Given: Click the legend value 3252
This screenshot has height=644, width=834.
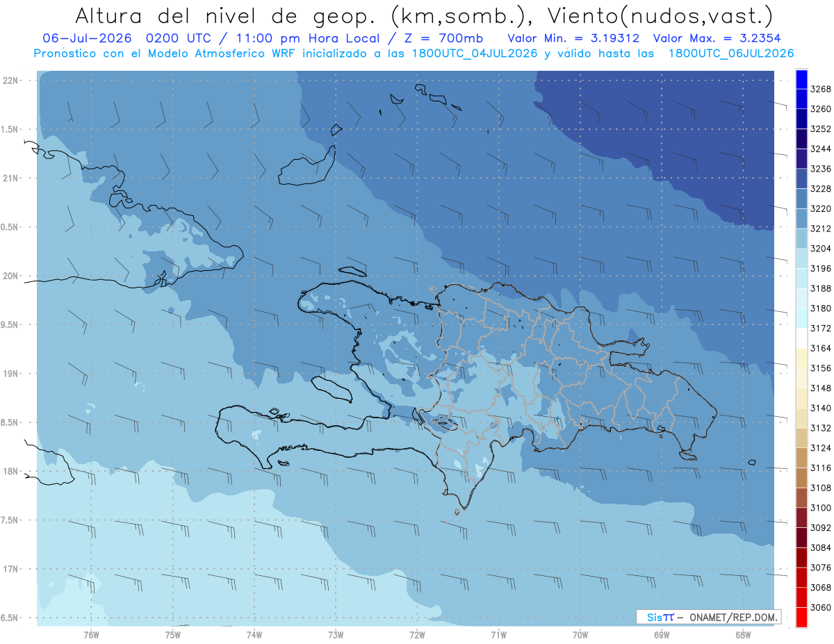Looking at the screenshot, I should 821,129.
